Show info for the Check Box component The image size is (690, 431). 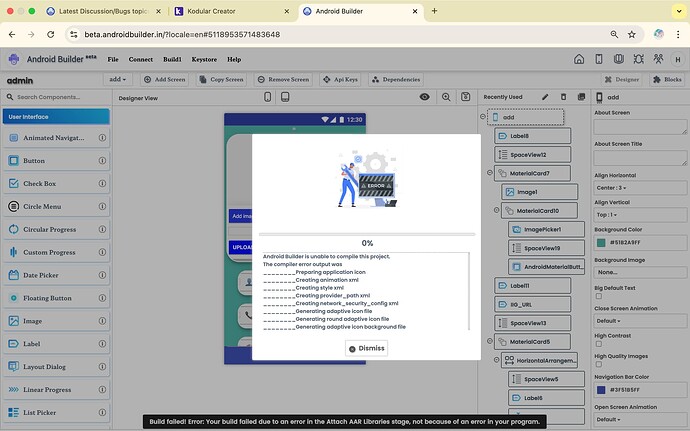pyautogui.click(x=102, y=184)
